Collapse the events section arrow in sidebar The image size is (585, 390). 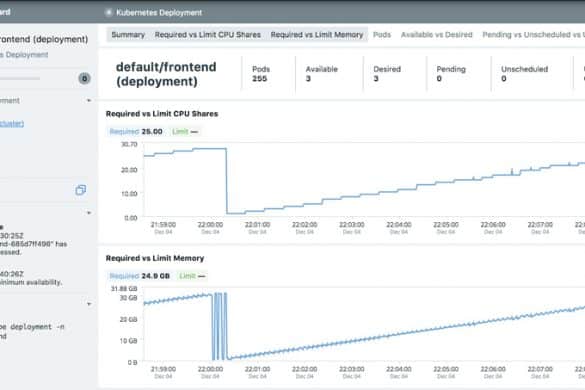[x=89, y=213]
